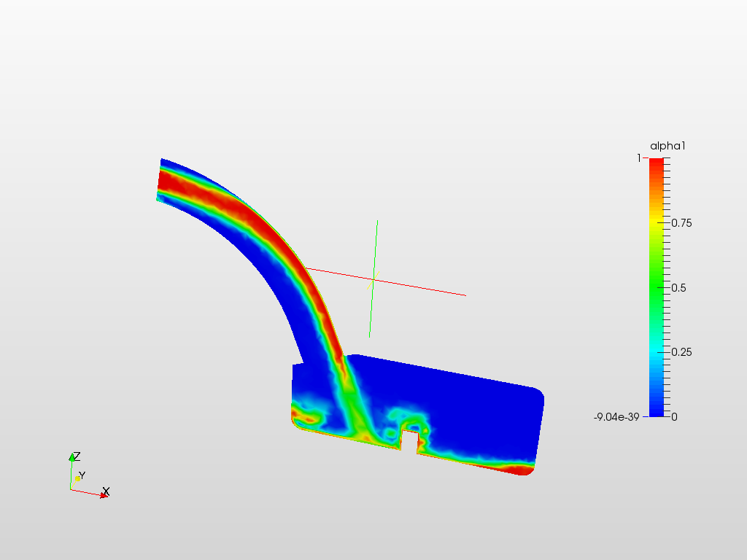Click the Z axis label of orientation widget
Viewport: 747px width, 560px height.
pos(77,456)
